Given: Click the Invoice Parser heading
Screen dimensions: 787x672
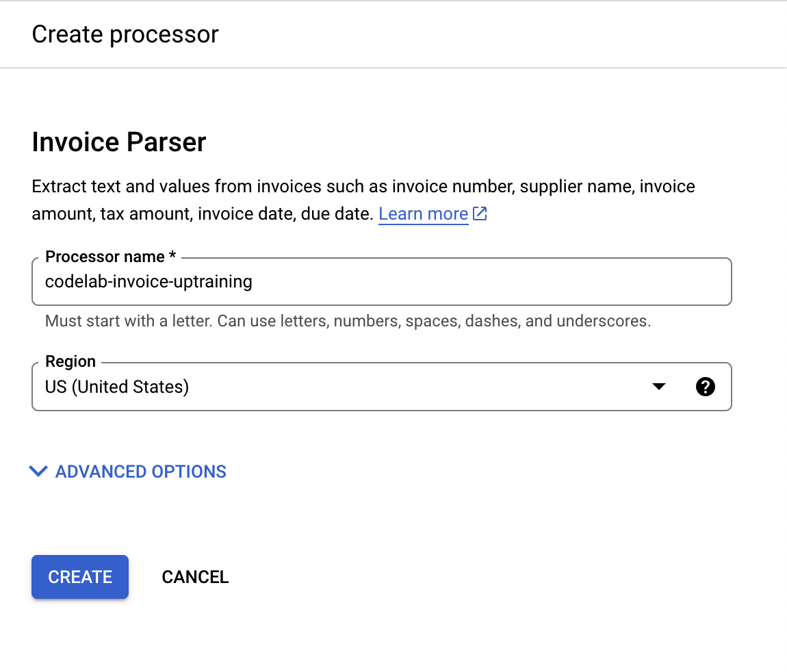Looking at the screenshot, I should (x=118, y=142).
